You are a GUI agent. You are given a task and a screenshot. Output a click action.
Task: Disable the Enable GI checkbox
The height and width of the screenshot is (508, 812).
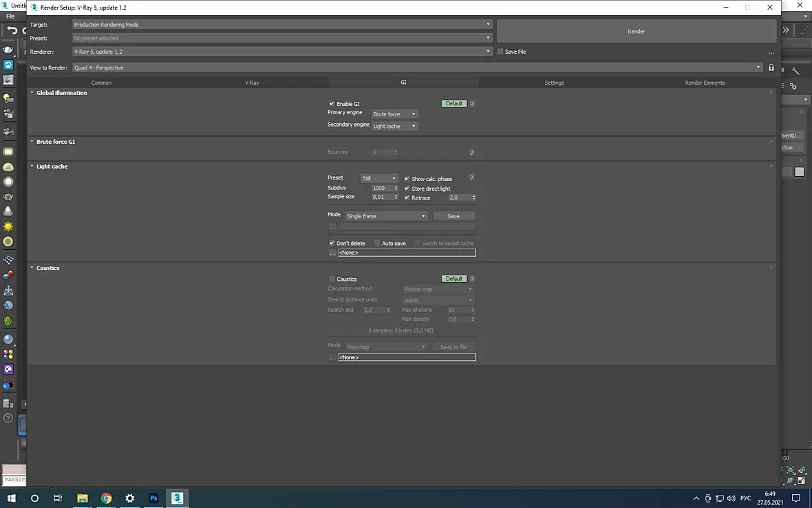(x=332, y=103)
